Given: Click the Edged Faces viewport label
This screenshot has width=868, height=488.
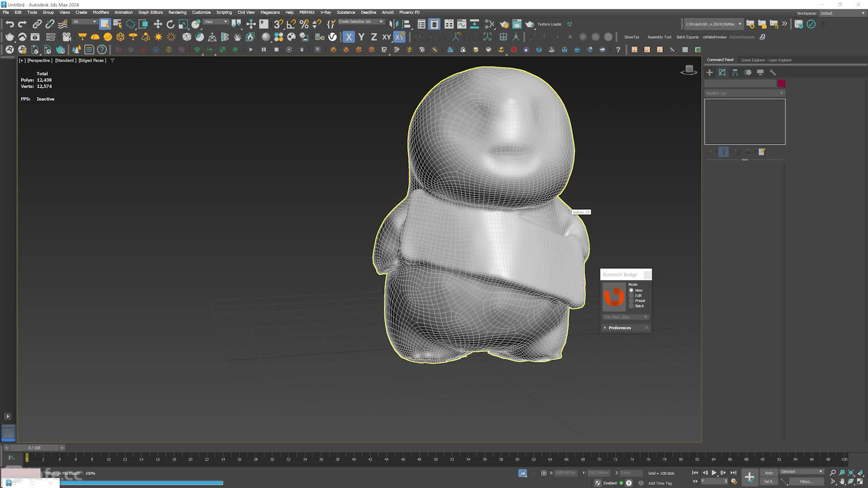Looking at the screenshot, I should pos(92,60).
